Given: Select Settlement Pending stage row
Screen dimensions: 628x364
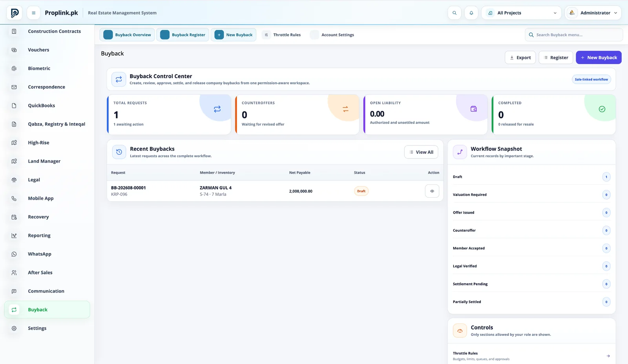Looking at the screenshot, I should tap(531, 284).
